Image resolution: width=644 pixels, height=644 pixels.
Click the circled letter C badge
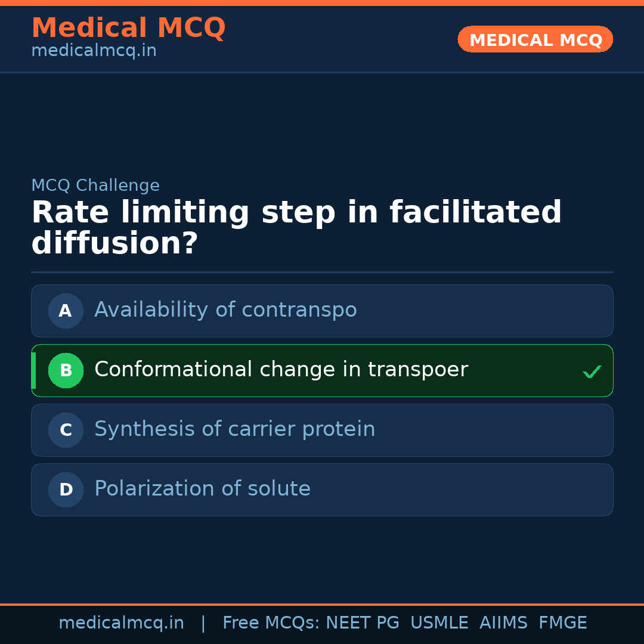66,430
